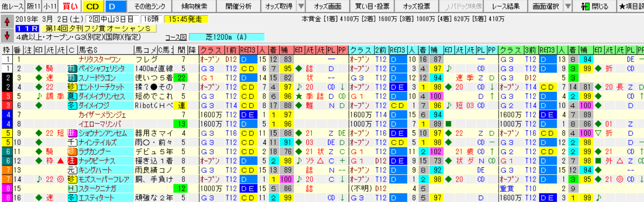Toggle the blue D rank filter
Viewport: 644px width, 202px height.
115,7
